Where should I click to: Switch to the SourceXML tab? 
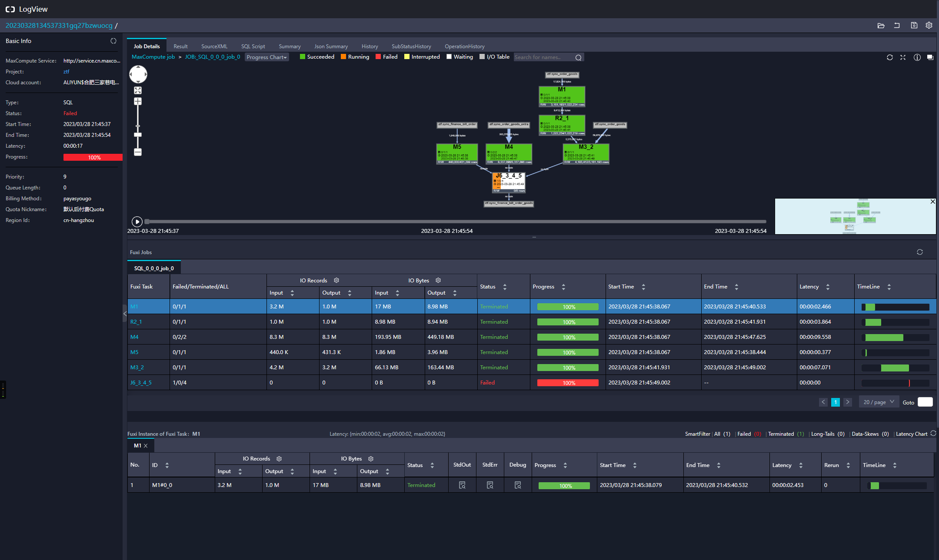[x=214, y=46]
